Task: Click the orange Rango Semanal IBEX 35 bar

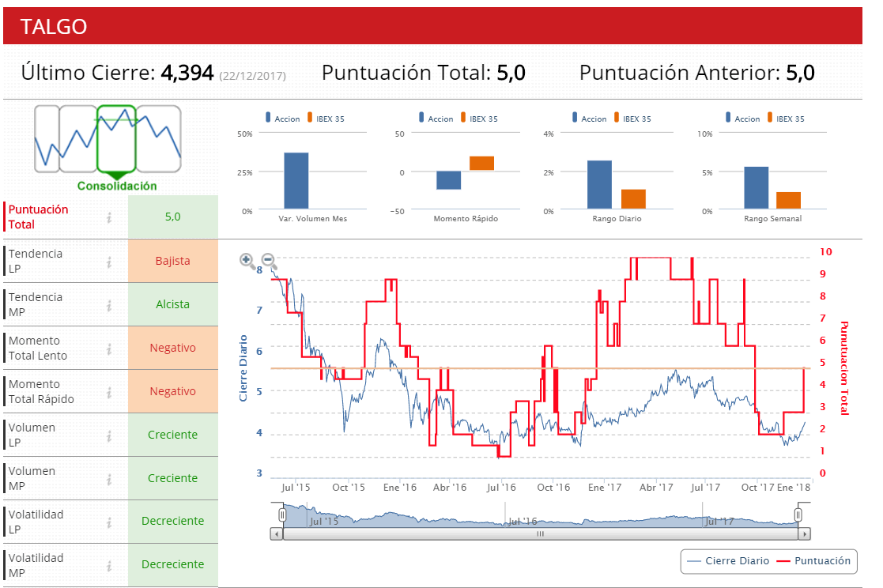Action: [788, 201]
